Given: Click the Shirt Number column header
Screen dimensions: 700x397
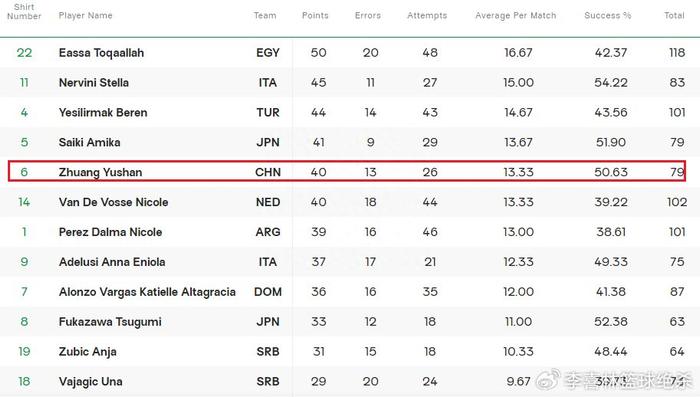Looking at the screenshot, I should (24, 12).
